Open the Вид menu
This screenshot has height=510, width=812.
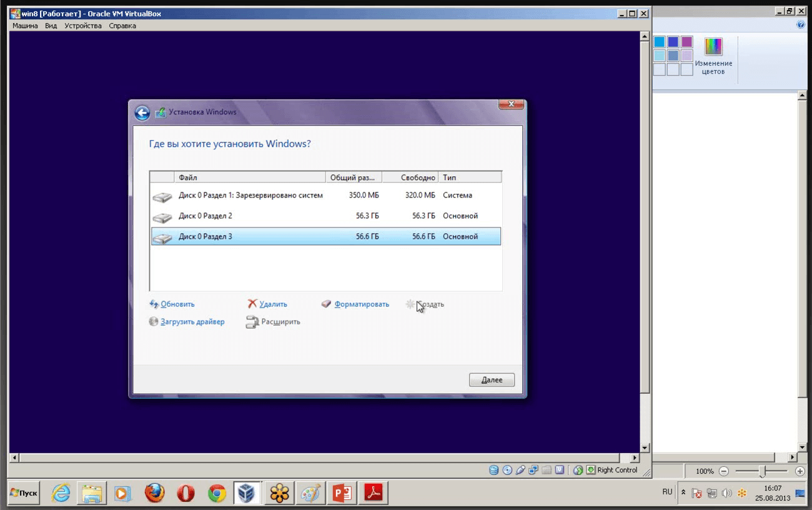51,26
